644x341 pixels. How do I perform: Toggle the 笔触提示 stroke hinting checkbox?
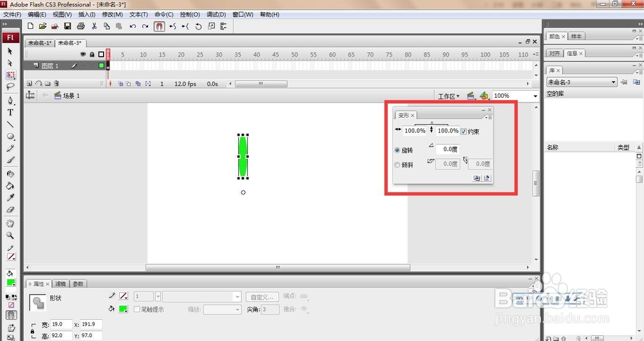[137, 309]
